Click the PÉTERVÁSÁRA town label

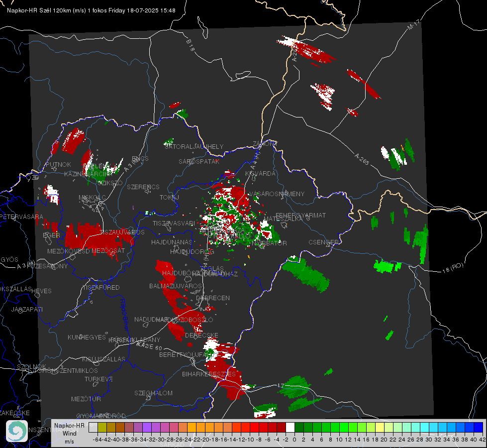pos(22,217)
